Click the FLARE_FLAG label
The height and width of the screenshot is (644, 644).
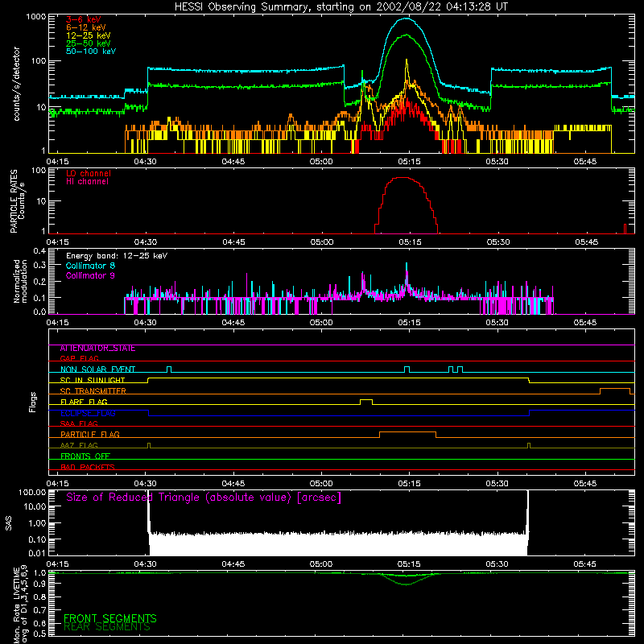coord(84,402)
